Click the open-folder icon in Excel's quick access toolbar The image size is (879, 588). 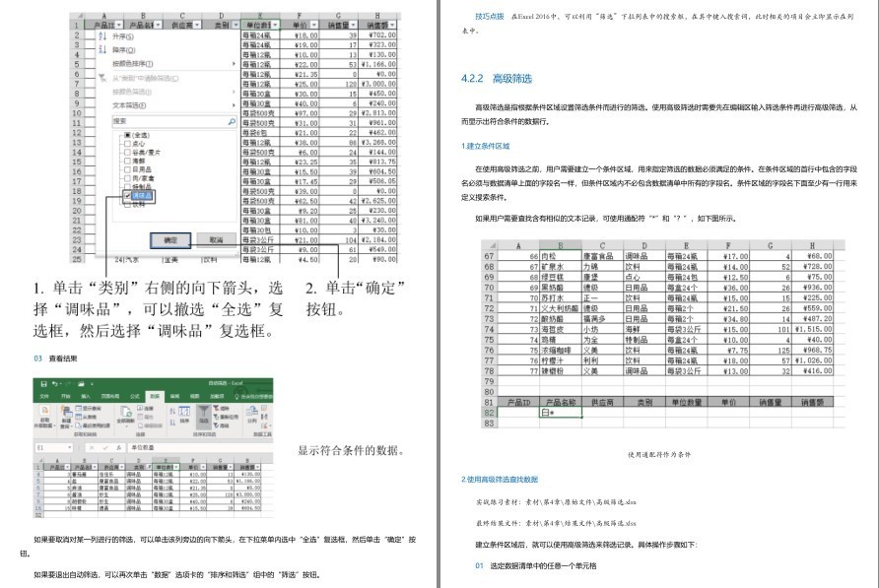coord(81,384)
